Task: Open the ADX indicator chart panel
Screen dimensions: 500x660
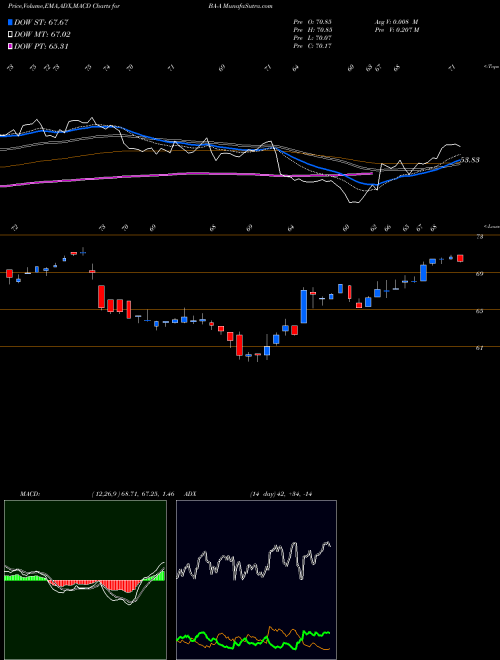Action: point(256,580)
